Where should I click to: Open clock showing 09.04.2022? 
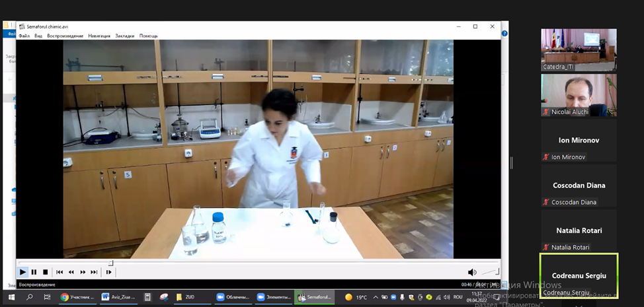[x=477, y=296]
